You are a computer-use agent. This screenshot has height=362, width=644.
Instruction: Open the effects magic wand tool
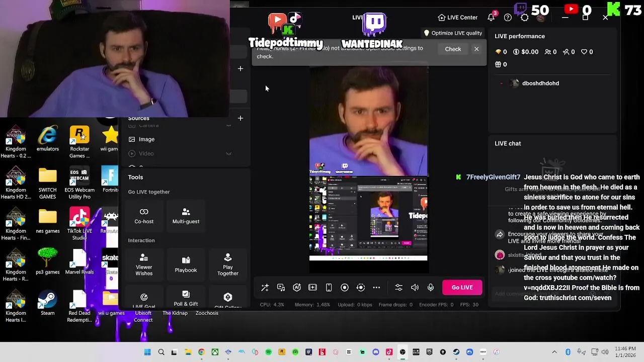(265, 288)
